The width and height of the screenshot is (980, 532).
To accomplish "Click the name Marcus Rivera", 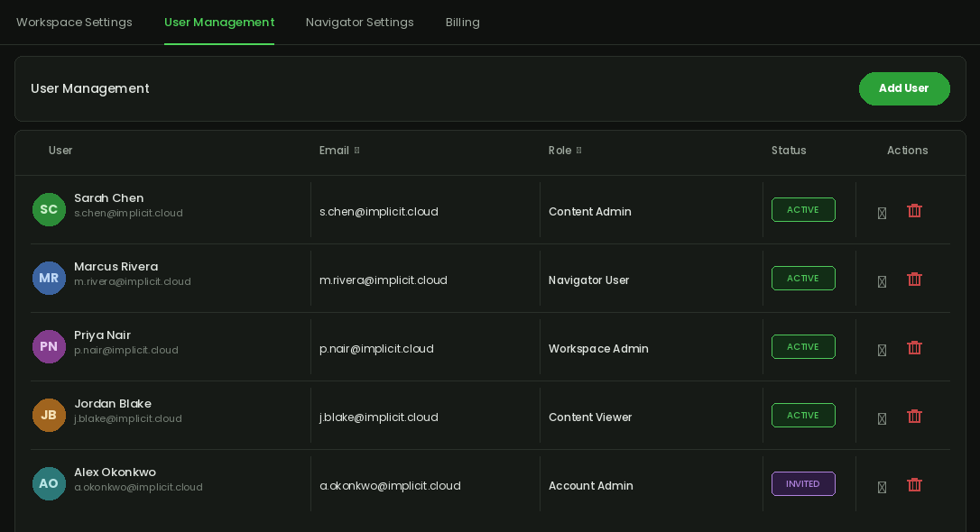I will click(116, 267).
